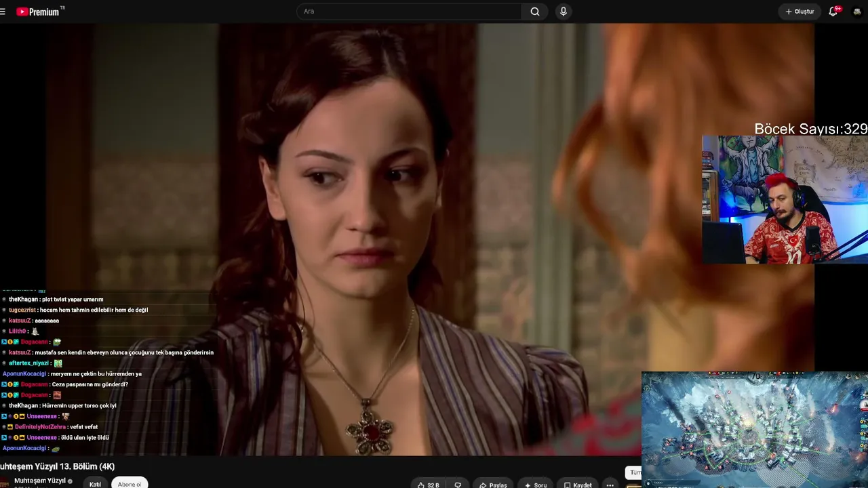Open the YouTube hamburger guide menu
The width and height of the screenshot is (868, 488).
click(3, 12)
